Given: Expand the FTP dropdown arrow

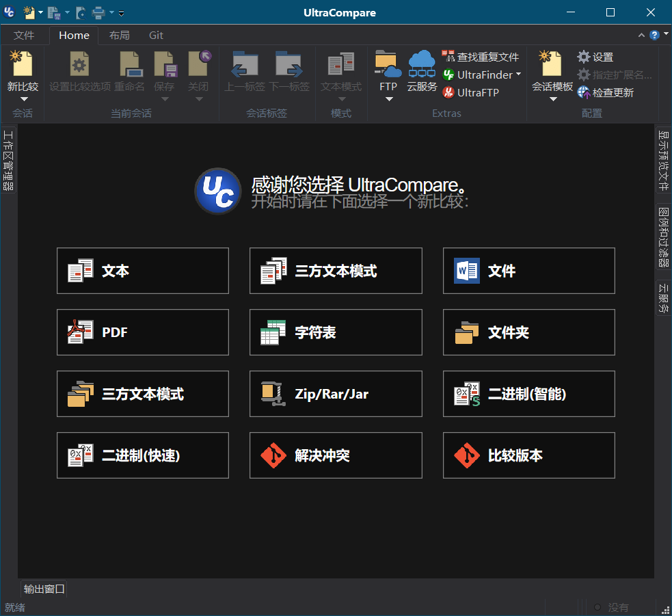Looking at the screenshot, I should tap(389, 99).
